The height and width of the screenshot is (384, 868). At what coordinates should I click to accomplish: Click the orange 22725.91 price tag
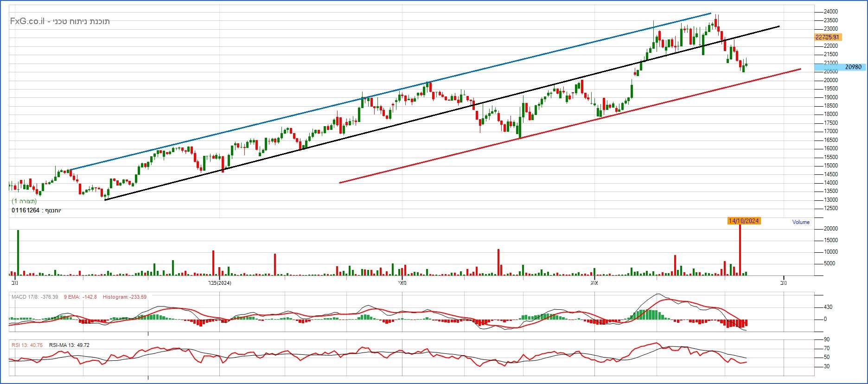pyautogui.click(x=827, y=37)
